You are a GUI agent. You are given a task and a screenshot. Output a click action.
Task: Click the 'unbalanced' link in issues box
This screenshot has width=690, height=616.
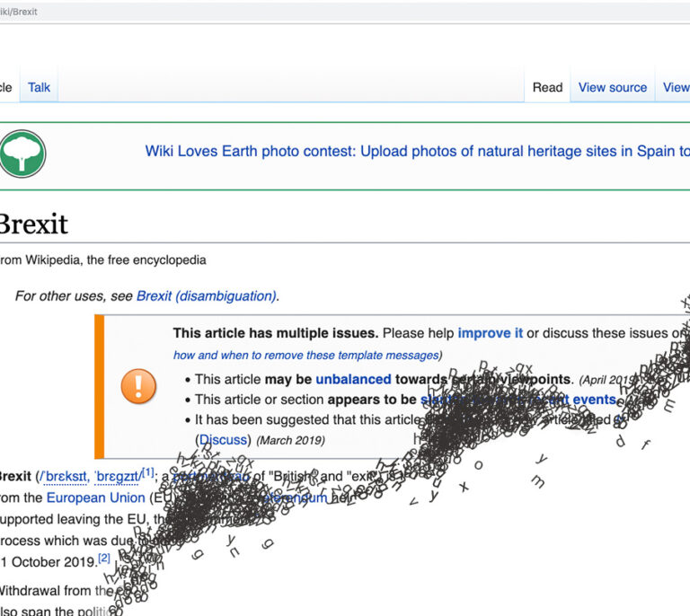tap(353, 379)
